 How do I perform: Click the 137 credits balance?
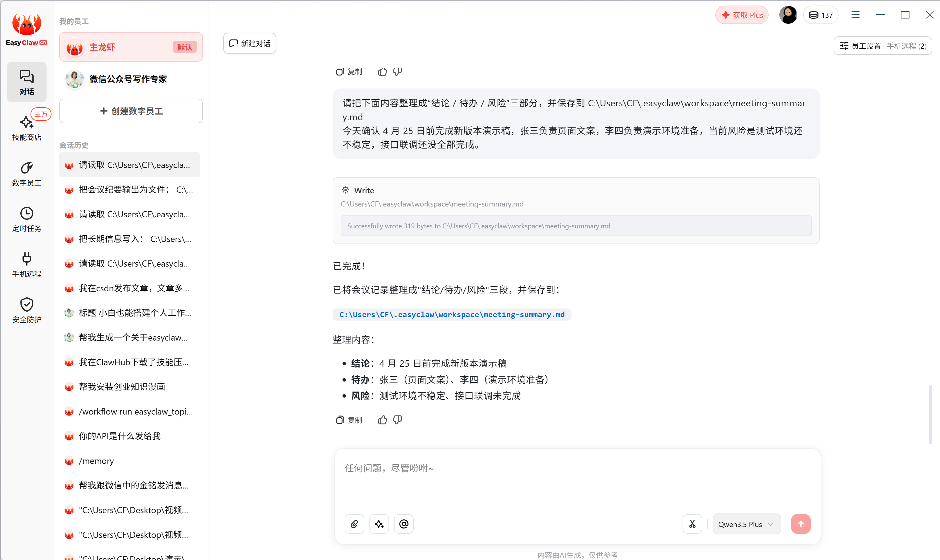pyautogui.click(x=821, y=15)
